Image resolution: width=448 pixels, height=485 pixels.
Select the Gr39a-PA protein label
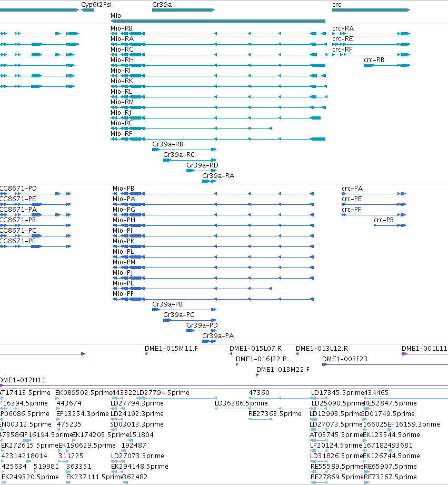218,335
